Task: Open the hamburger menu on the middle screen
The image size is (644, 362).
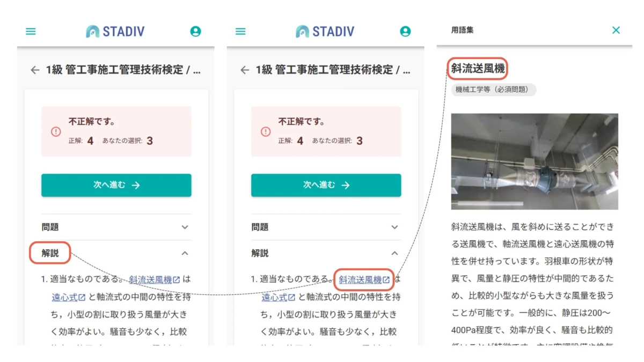Action: pos(240,31)
